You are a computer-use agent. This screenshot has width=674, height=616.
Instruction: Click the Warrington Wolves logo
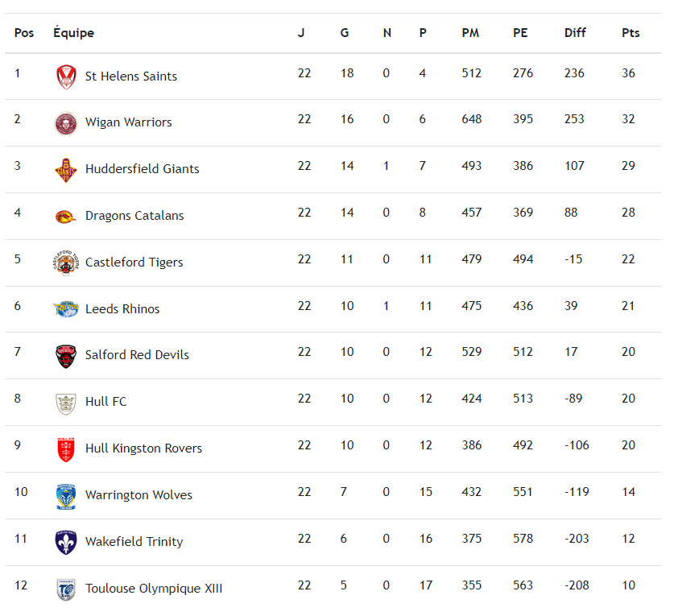pyautogui.click(x=66, y=495)
